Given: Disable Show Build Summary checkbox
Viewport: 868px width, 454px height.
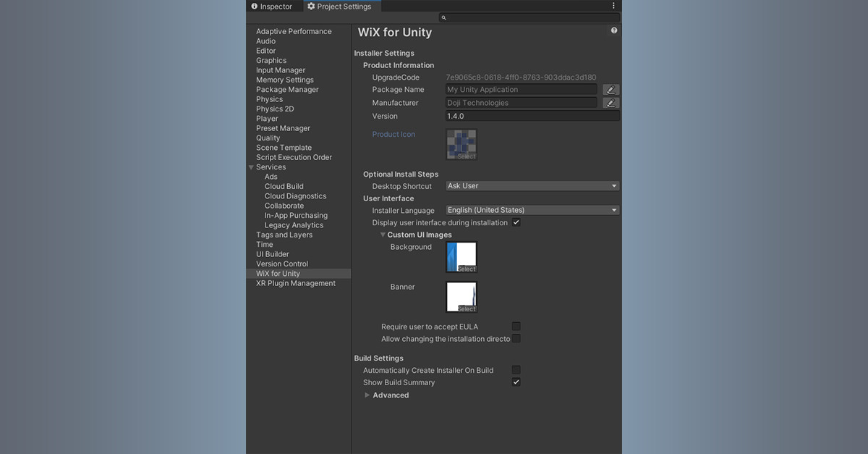Looking at the screenshot, I should pyautogui.click(x=516, y=382).
